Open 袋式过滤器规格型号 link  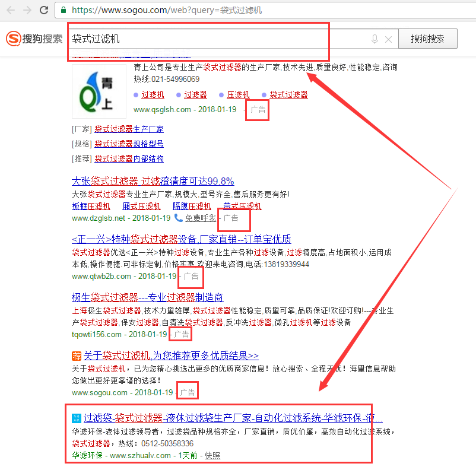coord(129,144)
